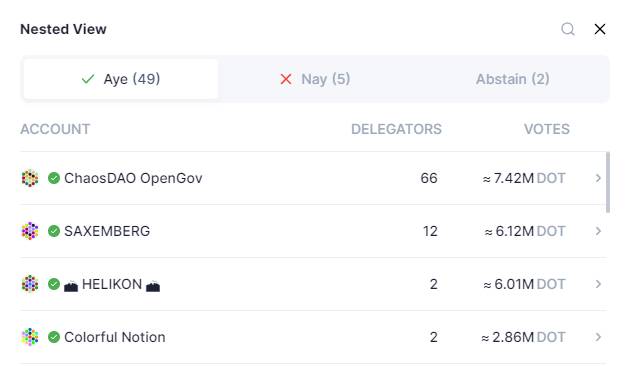Expand HELIKON row chevron

pos(598,284)
